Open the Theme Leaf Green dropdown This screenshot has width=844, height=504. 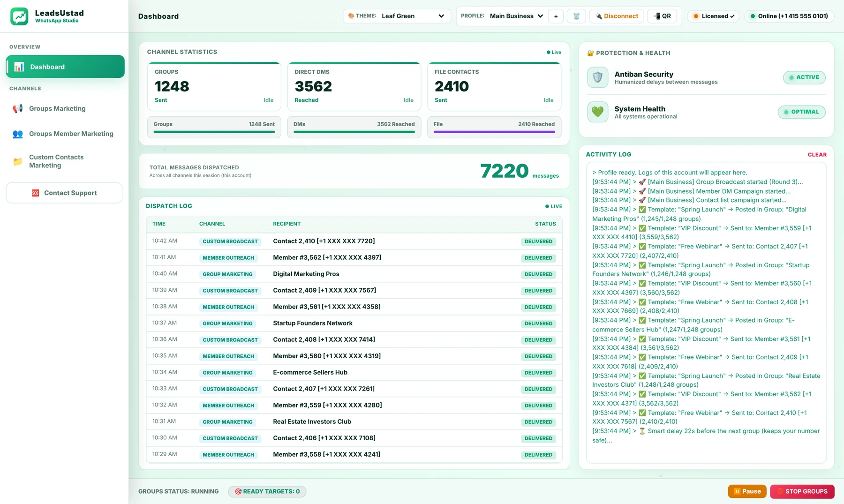(x=397, y=16)
